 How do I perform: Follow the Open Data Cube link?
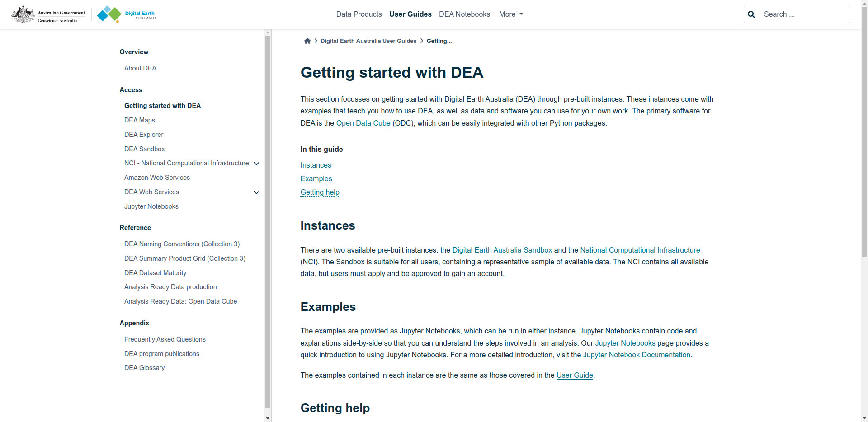coord(363,123)
